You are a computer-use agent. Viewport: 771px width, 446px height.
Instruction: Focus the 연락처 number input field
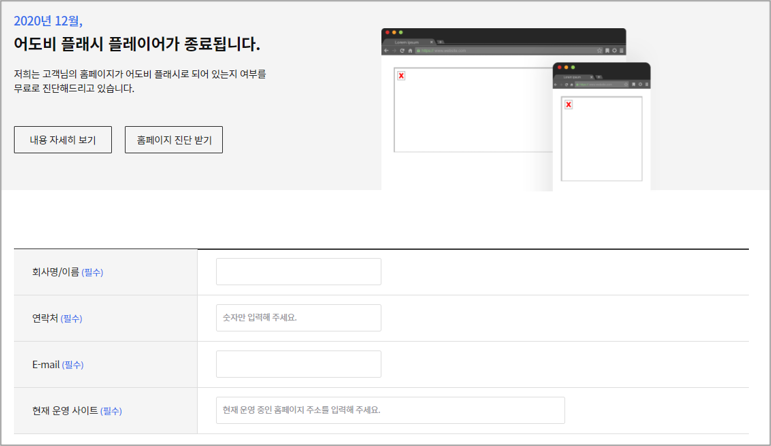(x=298, y=318)
